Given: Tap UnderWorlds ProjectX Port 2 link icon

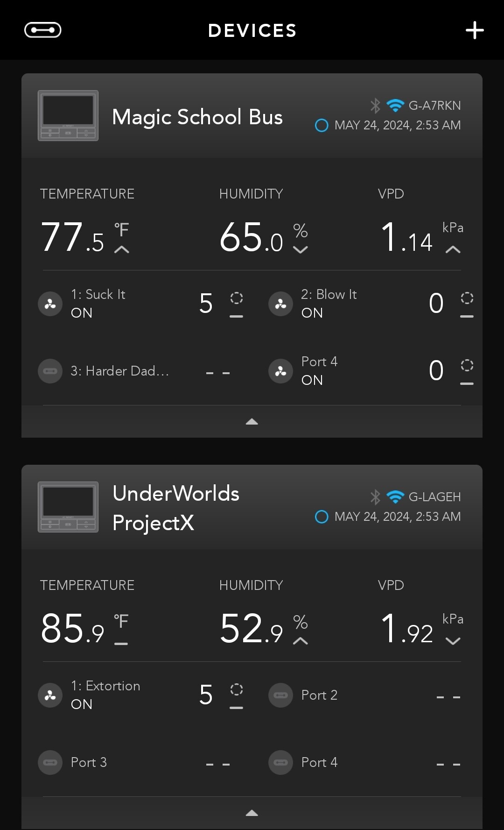Looking at the screenshot, I should pos(280,695).
